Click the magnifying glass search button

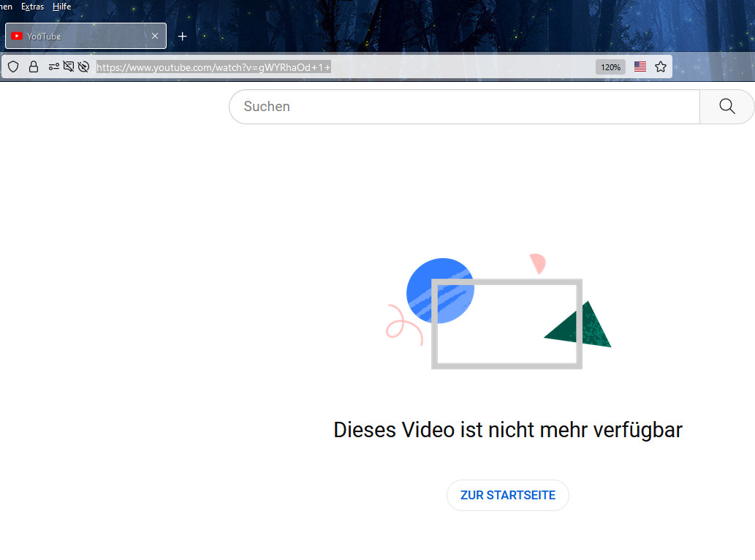click(x=726, y=107)
